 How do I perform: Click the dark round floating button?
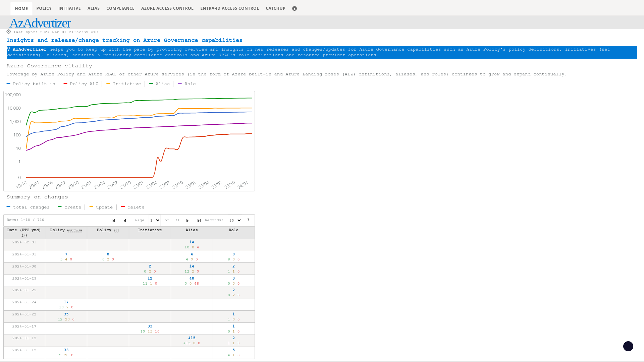(x=628, y=346)
